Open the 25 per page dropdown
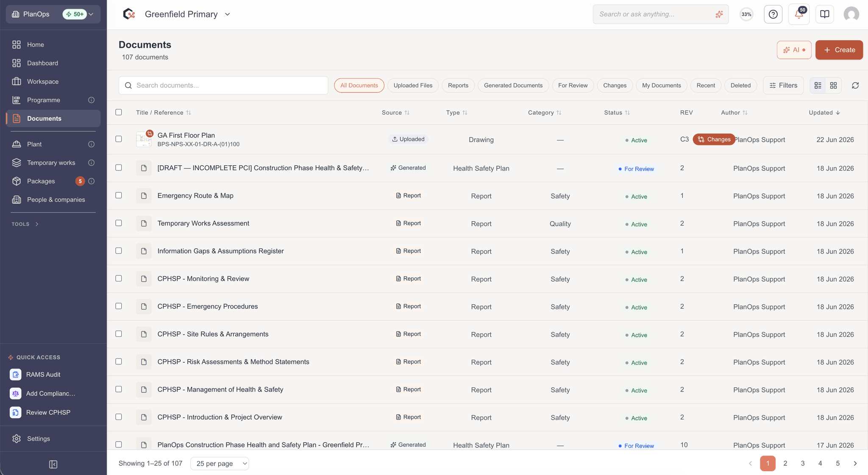 click(220, 464)
